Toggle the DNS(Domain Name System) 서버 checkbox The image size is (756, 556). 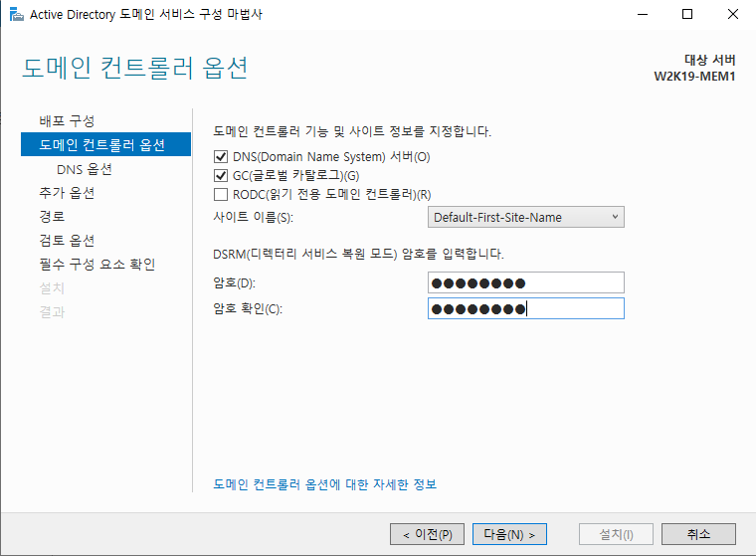point(221,157)
